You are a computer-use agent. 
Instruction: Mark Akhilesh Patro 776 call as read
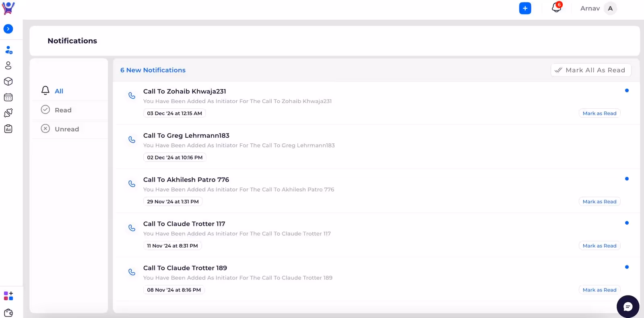tap(599, 202)
